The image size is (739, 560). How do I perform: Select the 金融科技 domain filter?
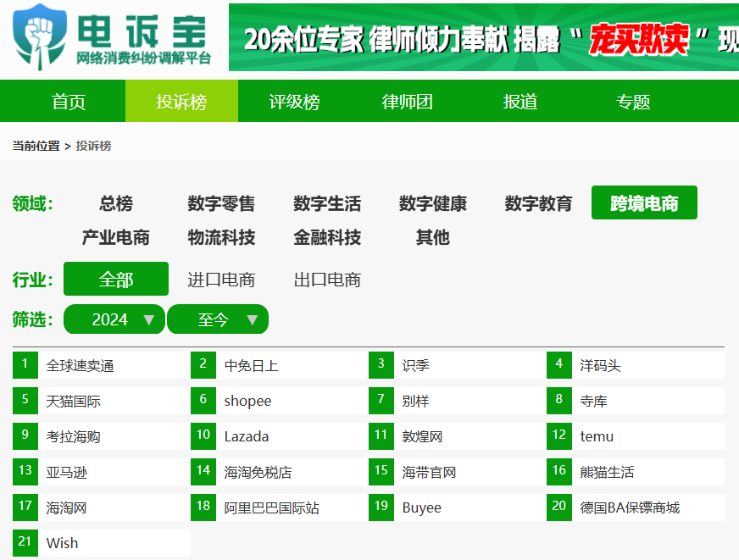[327, 237]
